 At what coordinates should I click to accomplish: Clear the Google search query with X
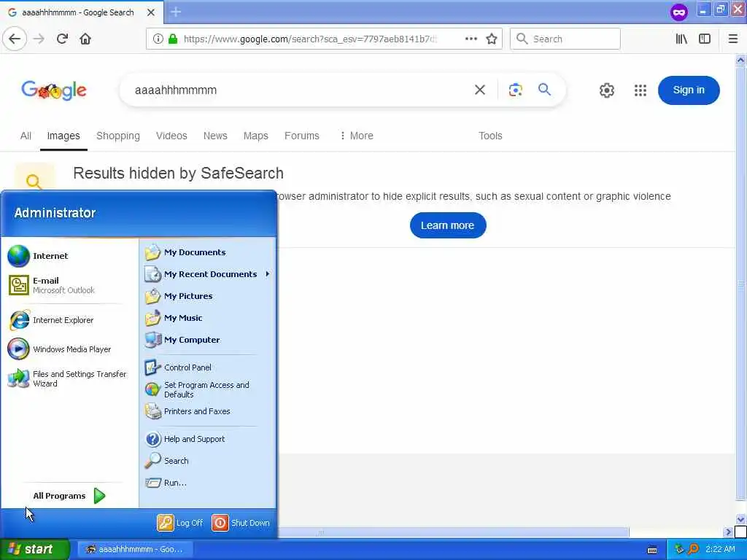[x=480, y=90]
